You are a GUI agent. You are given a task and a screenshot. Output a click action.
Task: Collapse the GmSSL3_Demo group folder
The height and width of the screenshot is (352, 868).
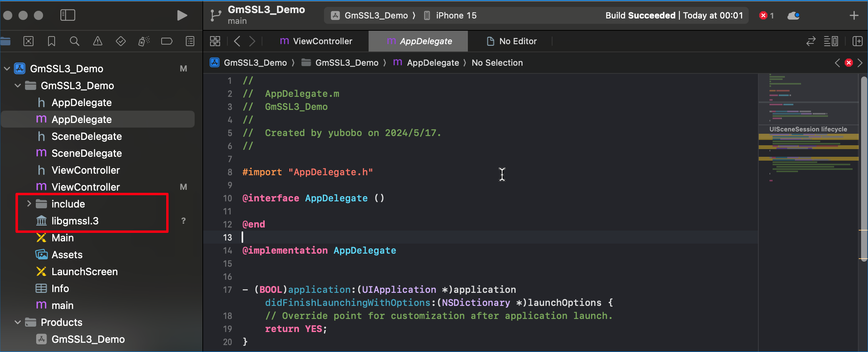click(18, 86)
